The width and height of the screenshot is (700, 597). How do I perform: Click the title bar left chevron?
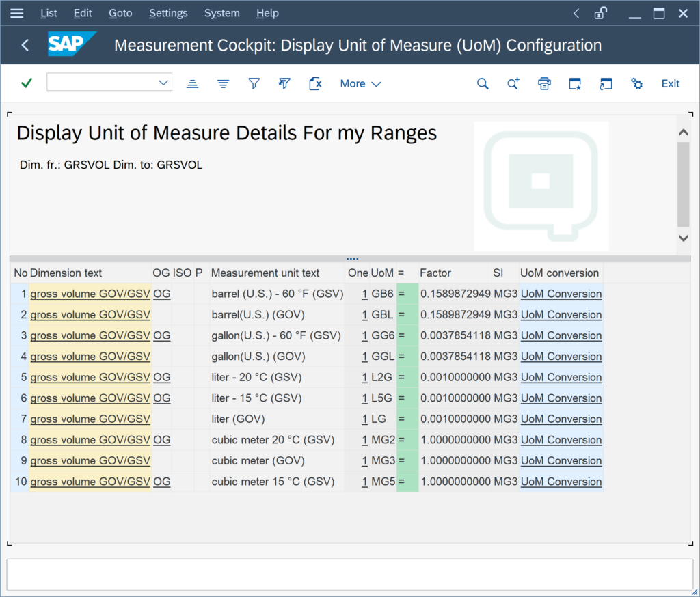[x=576, y=14]
